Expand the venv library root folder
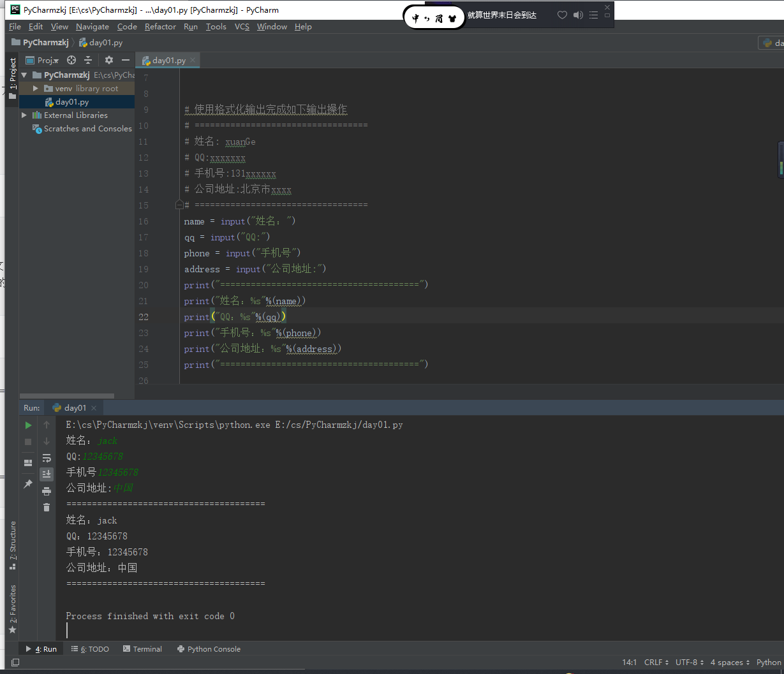 click(x=36, y=89)
